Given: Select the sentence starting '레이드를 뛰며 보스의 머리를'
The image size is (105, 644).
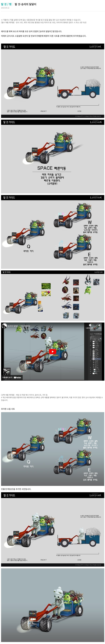Looking at the screenshot, I should click(x=31, y=31).
